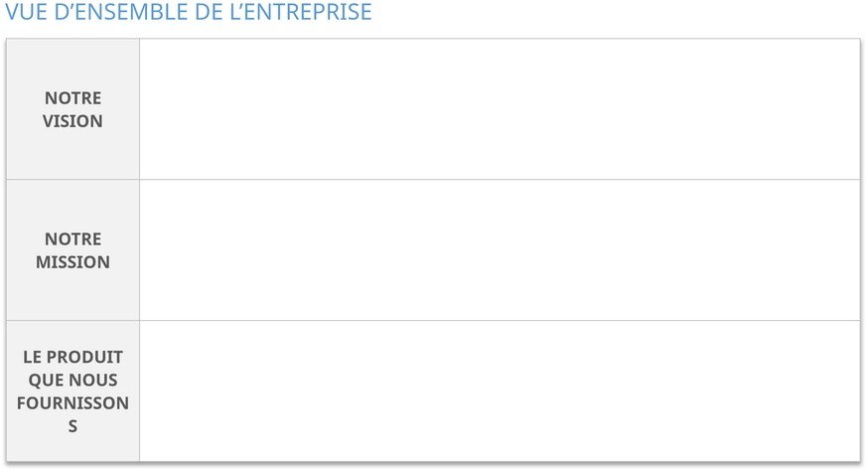868x471 pixels.
Task: Click NOTRE above the word VISION
Action: click(x=73, y=98)
